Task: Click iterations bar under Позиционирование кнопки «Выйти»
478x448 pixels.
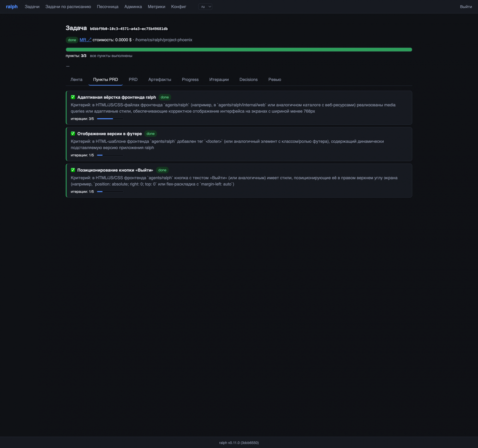Action: click(x=110, y=192)
